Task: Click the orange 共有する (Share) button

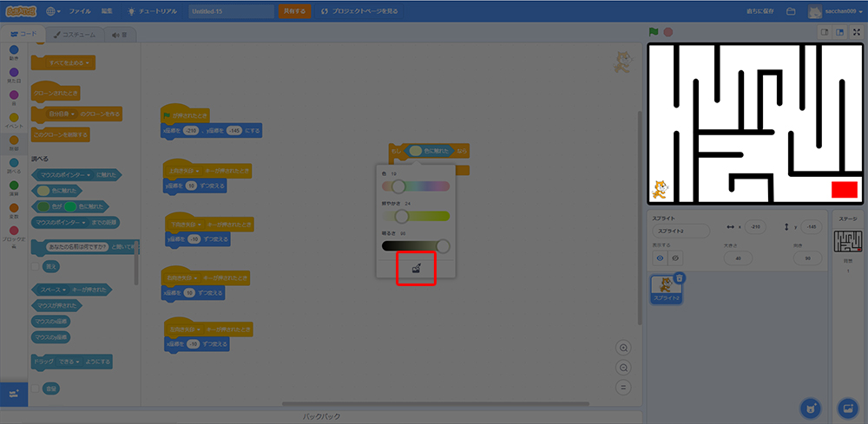Action: tap(294, 11)
